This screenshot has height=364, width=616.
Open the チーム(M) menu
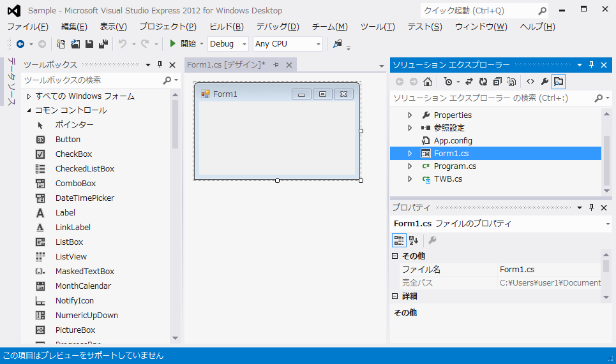point(329,27)
